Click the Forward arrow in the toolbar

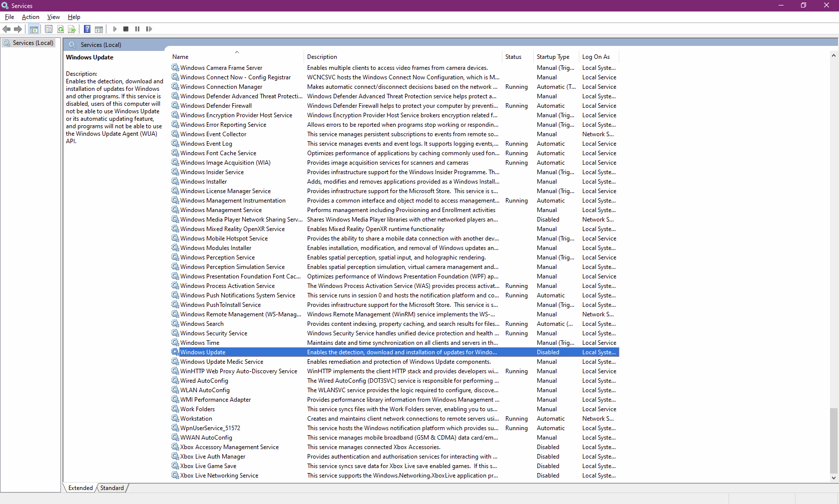coord(18,29)
